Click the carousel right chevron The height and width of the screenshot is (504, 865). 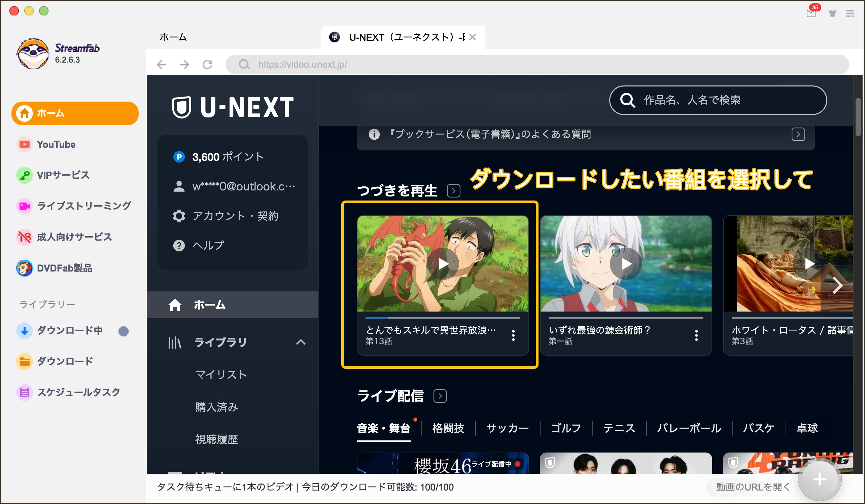pos(838,285)
